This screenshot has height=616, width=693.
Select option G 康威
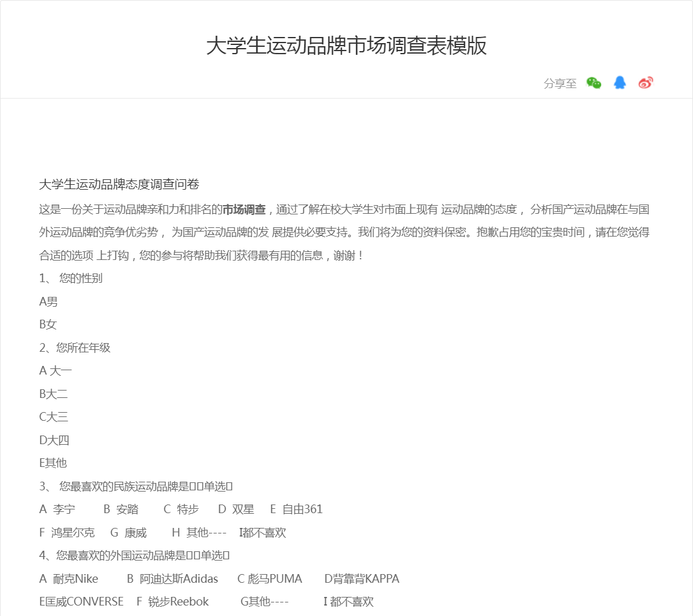pyautogui.click(x=129, y=532)
